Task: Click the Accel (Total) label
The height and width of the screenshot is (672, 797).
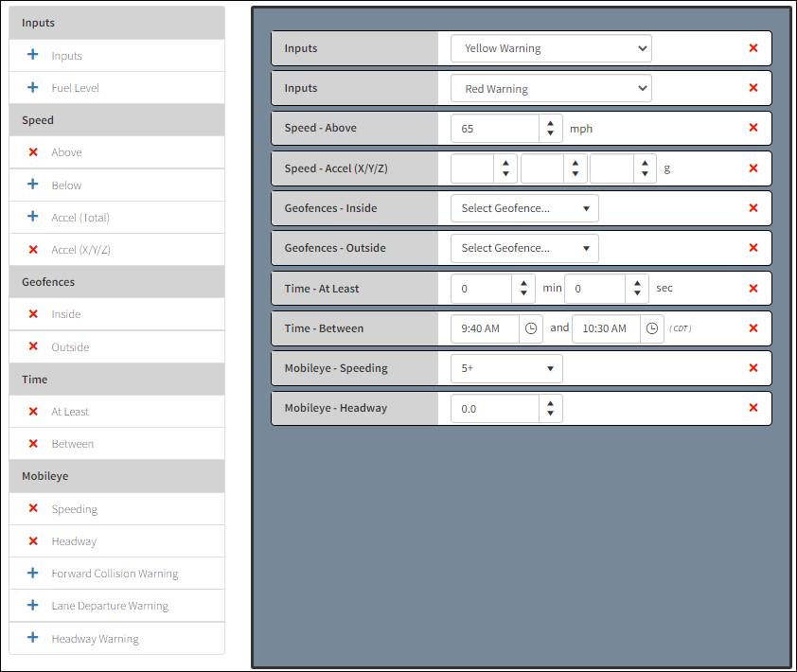Action: [80, 218]
